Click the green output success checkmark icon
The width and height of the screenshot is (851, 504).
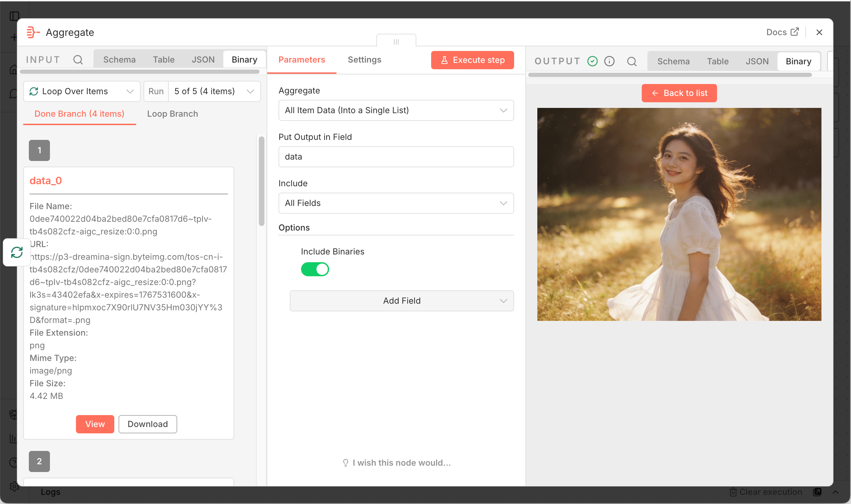[x=593, y=62]
